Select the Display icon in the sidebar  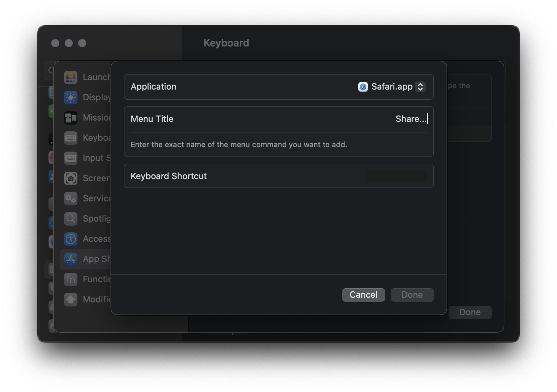click(x=71, y=98)
